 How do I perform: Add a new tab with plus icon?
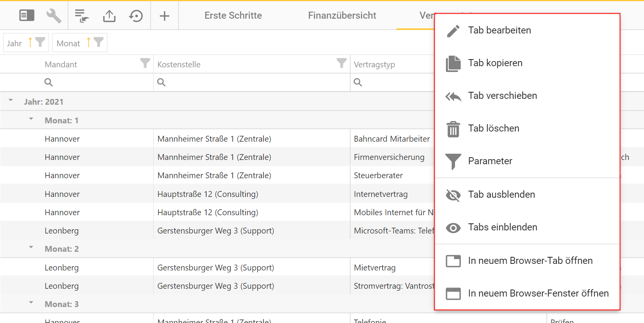coord(165,16)
